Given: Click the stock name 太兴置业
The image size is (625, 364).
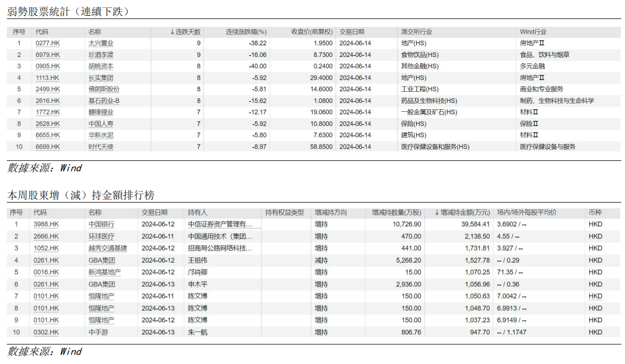Looking at the screenshot, I should click(x=101, y=43).
